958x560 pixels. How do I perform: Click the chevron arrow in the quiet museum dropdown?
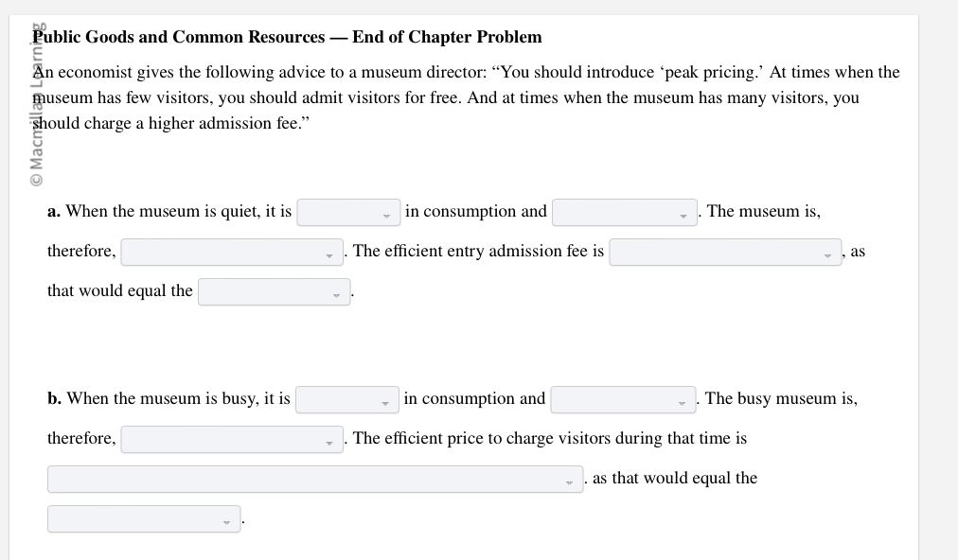pyautogui.click(x=386, y=215)
